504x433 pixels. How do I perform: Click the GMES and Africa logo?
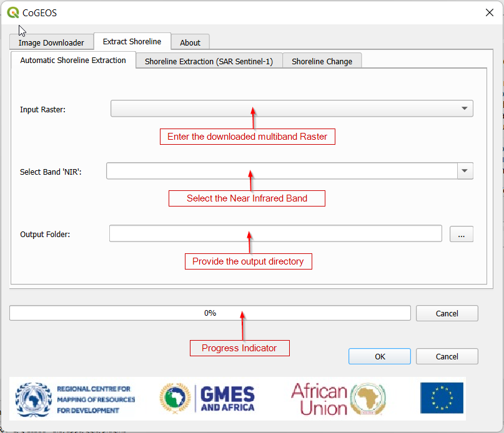(207, 398)
